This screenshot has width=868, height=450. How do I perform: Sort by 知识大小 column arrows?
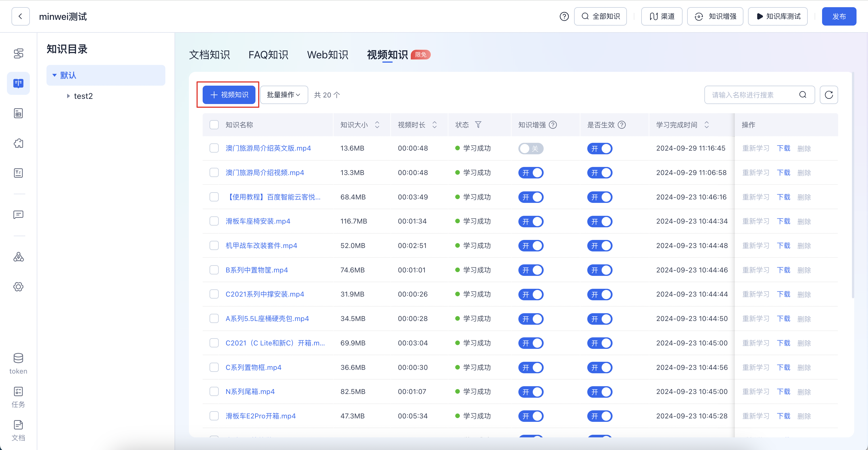pos(377,125)
